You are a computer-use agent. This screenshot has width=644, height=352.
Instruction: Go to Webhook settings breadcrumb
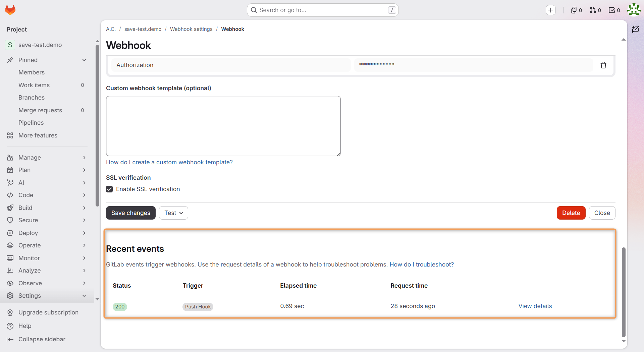pos(191,29)
